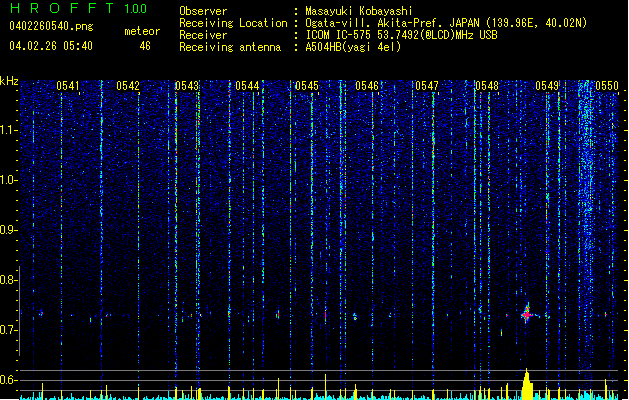Click the 0.9 kHz axis label
The height and width of the screenshot is (400, 629).
click(x=8, y=230)
